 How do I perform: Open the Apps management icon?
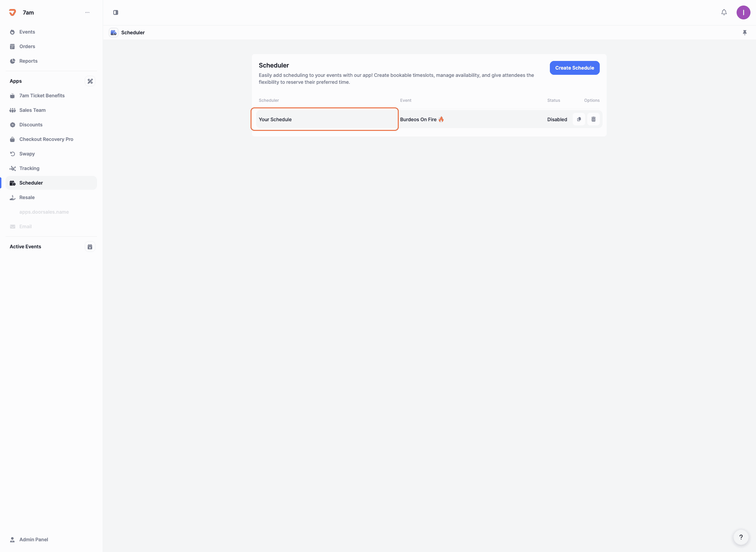pos(90,81)
